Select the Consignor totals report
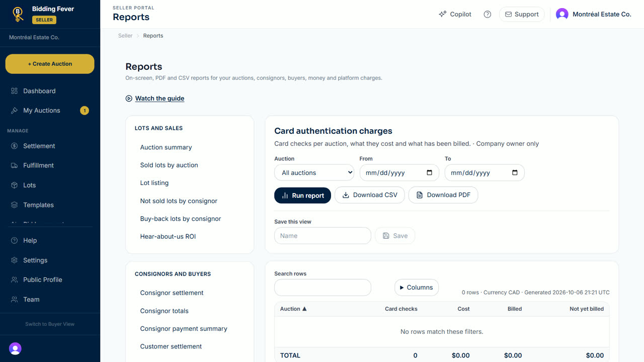The width and height of the screenshot is (644, 362). tap(165, 311)
